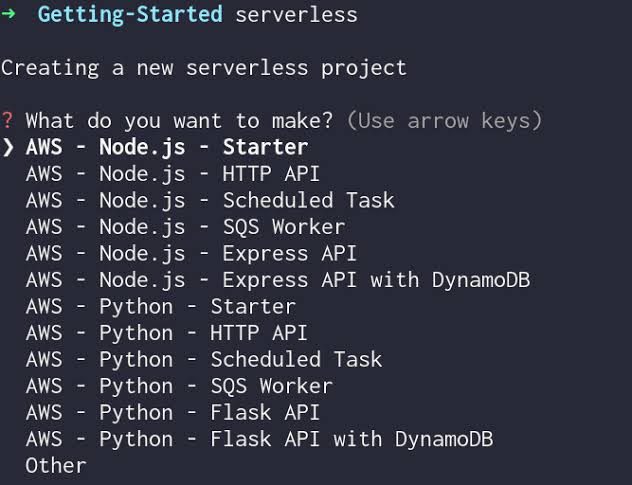Select AWS - Node.js - SQS Worker
Image resolution: width=632 pixels, height=485 pixels.
pyautogui.click(x=185, y=227)
